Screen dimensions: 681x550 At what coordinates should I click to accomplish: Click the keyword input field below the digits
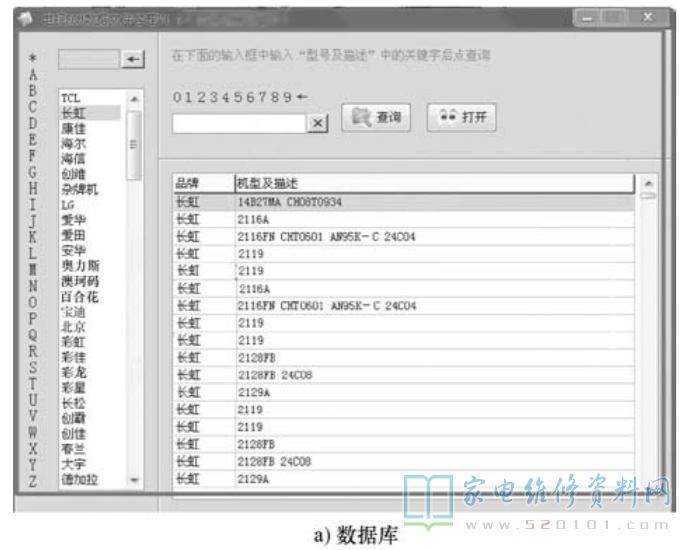(x=239, y=123)
